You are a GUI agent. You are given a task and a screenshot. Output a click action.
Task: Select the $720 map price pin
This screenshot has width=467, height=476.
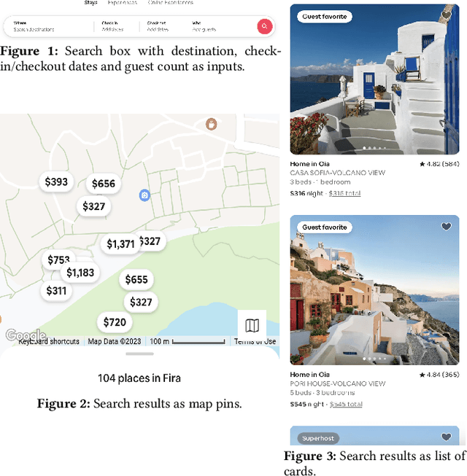tap(115, 322)
